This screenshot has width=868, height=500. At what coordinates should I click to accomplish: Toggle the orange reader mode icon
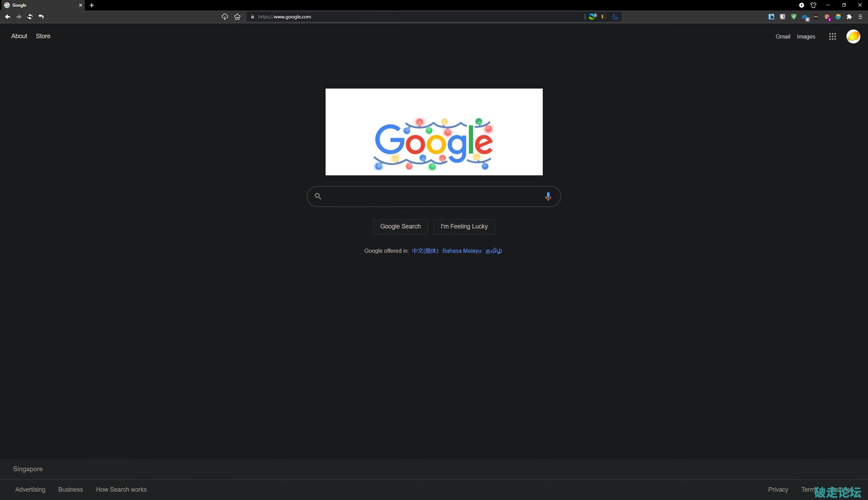(604, 17)
